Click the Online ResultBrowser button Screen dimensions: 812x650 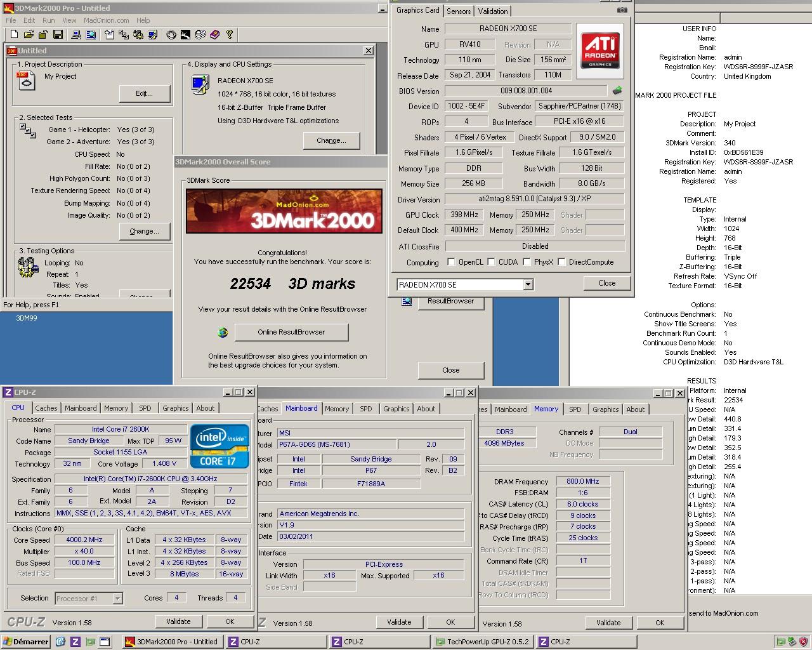click(291, 332)
